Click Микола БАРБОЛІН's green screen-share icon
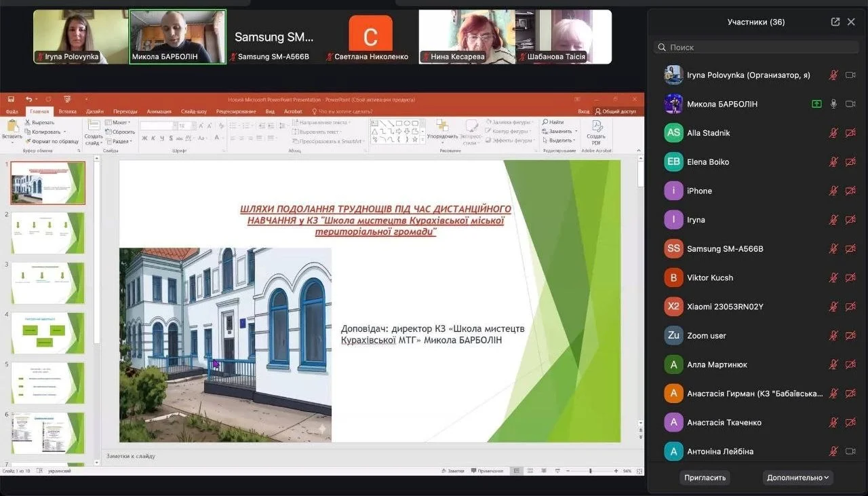868x496 pixels. [816, 104]
